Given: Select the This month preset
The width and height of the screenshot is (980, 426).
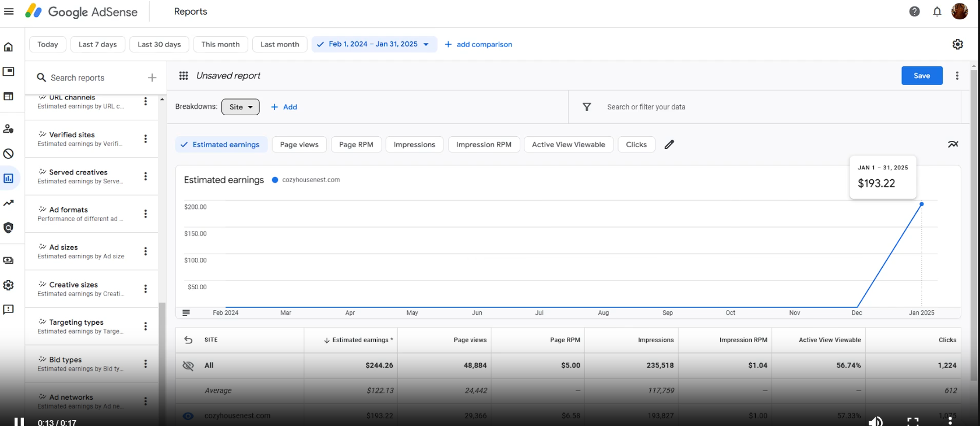Looking at the screenshot, I should click(x=221, y=44).
